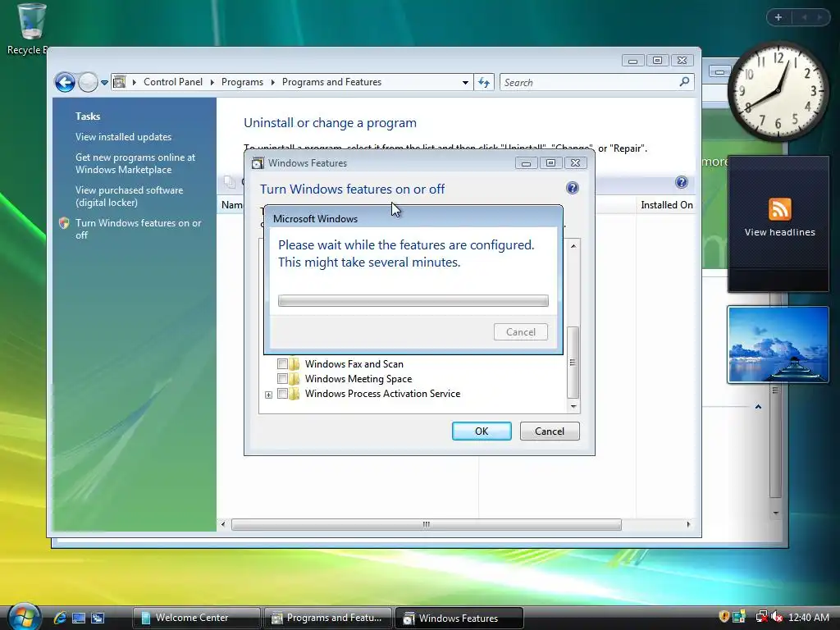This screenshot has height=630, width=840.
Task: Switch to Windows Features taskbar button
Action: (459, 618)
